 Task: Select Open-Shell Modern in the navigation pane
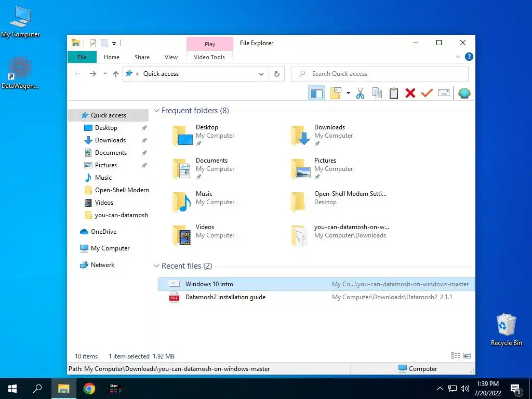pos(122,190)
